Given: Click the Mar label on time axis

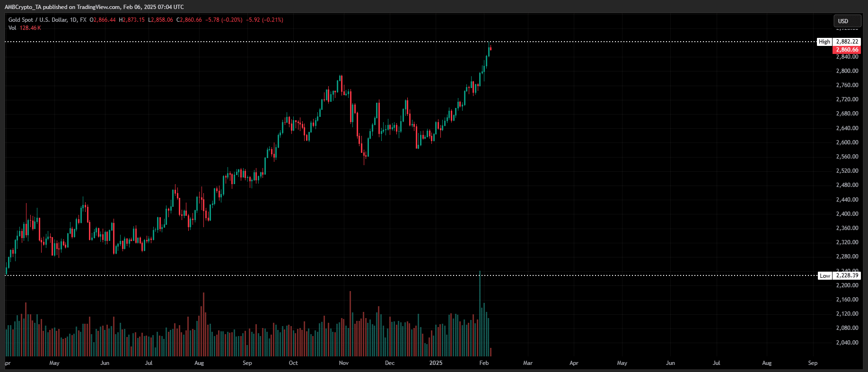Looking at the screenshot, I should coord(528,363).
